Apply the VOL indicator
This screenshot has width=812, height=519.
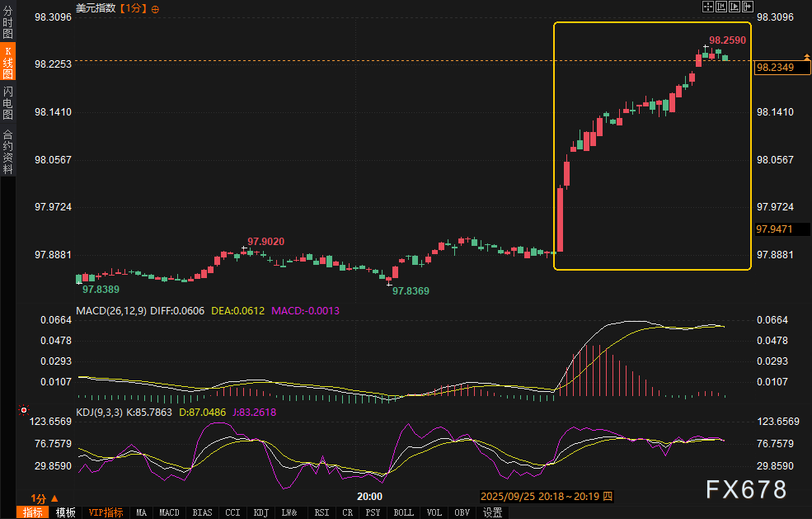tap(434, 512)
